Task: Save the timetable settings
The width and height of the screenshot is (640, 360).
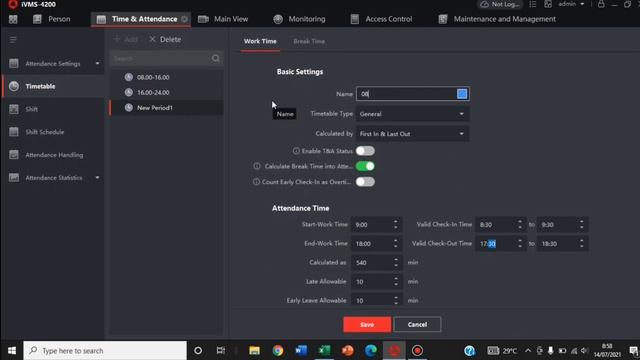Action: 367,324
